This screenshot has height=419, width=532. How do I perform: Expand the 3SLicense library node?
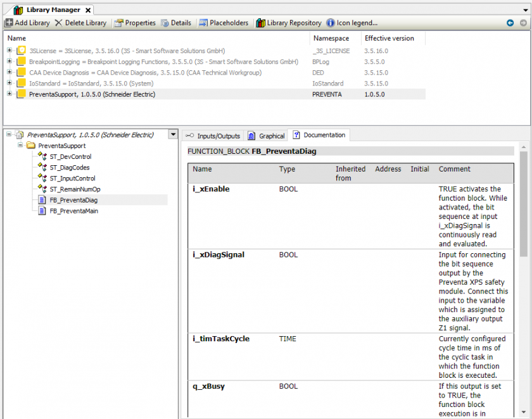click(x=9, y=50)
